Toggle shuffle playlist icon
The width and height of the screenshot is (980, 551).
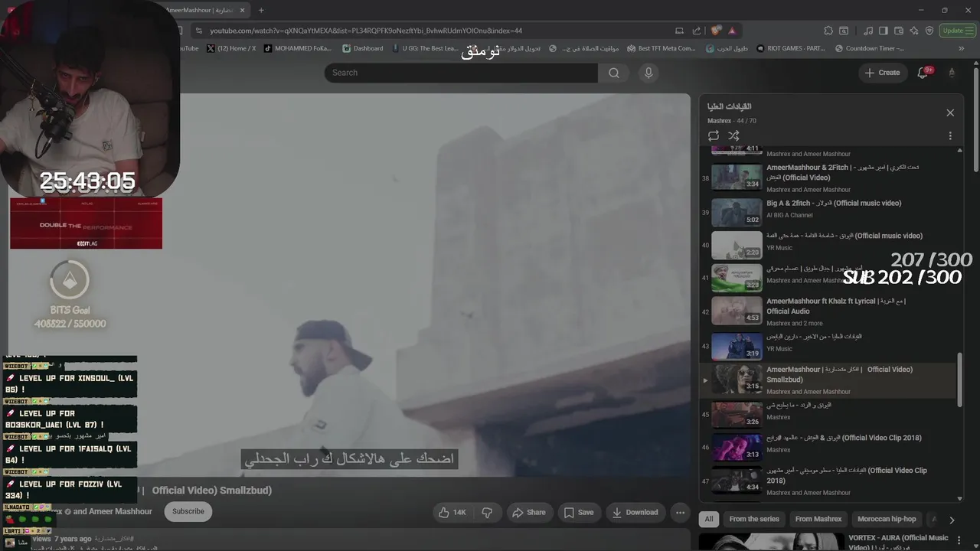[733, 135]
